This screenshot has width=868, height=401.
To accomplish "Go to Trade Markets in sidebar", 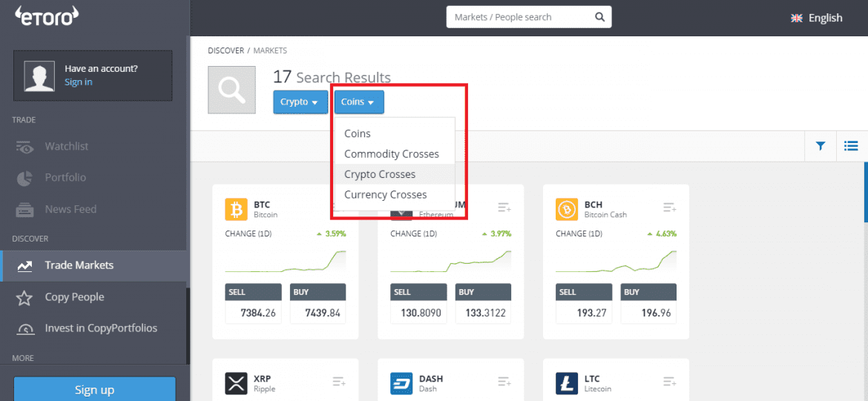I will (94, 265).
